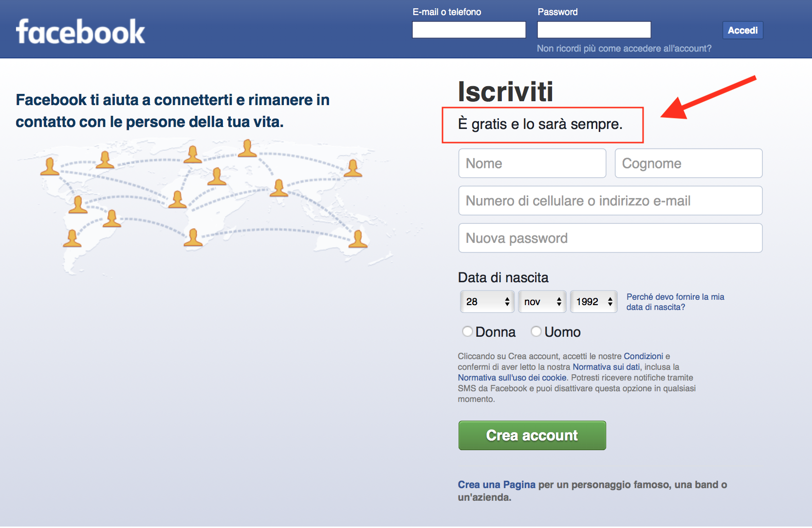The width and height of the screenshot is (812, 528).
Task: Click the Crea account button
Action: (x=532, y=435)
